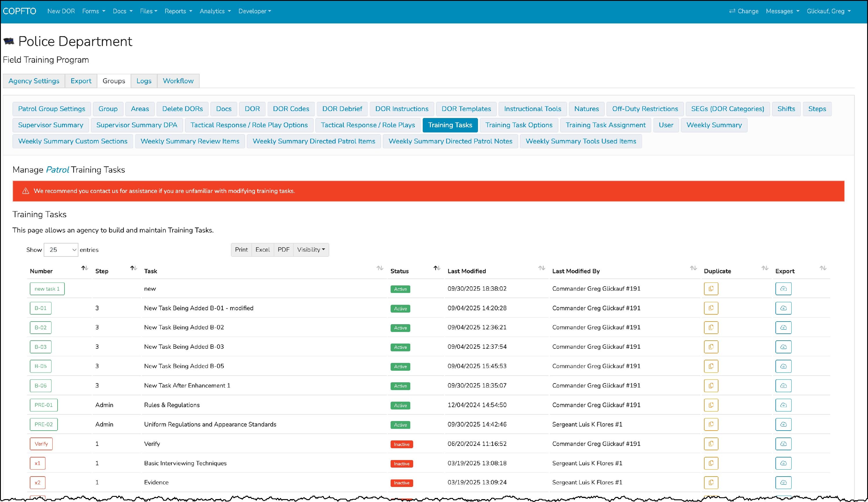Export the Evidence task x2
This screenshot has height=502, width=868.
click(783, 482)
